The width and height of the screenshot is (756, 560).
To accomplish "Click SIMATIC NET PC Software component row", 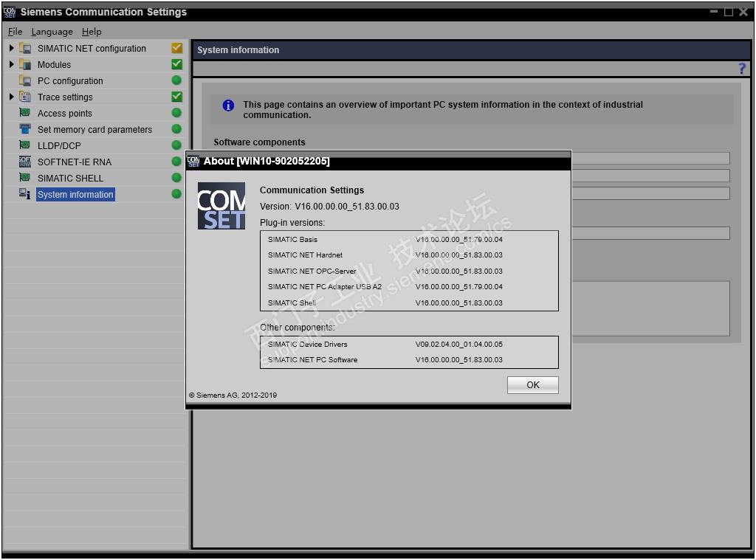I will 409,360.
